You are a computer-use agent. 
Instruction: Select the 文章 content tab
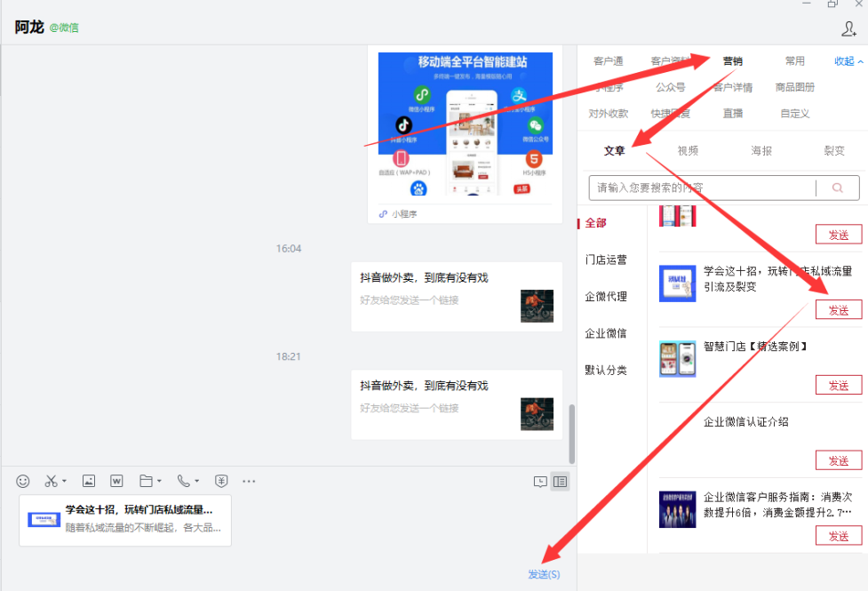pos(614,151)
